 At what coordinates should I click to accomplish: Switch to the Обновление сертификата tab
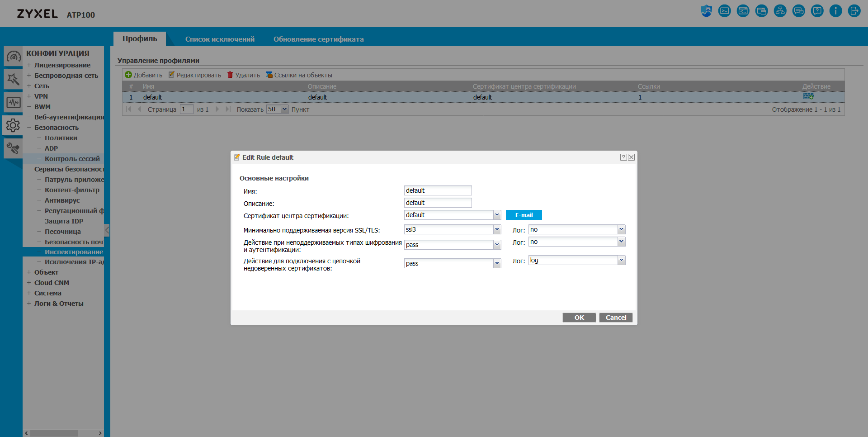319,39
